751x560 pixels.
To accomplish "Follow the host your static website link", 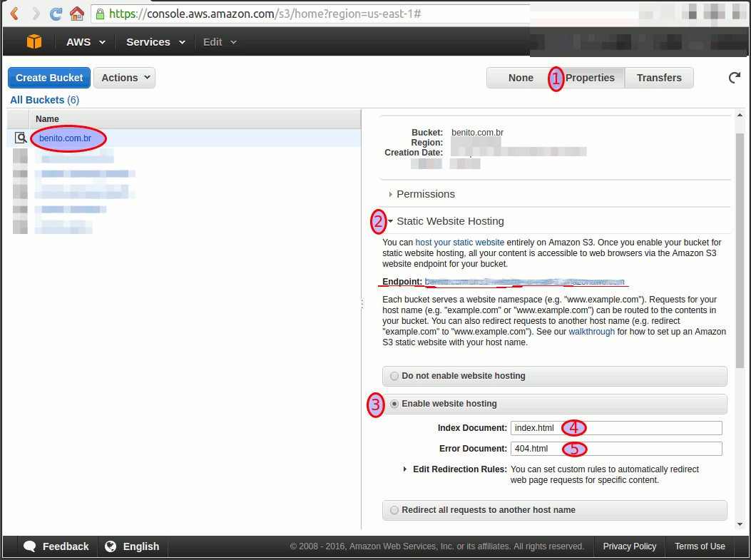I will click(460, 243).
